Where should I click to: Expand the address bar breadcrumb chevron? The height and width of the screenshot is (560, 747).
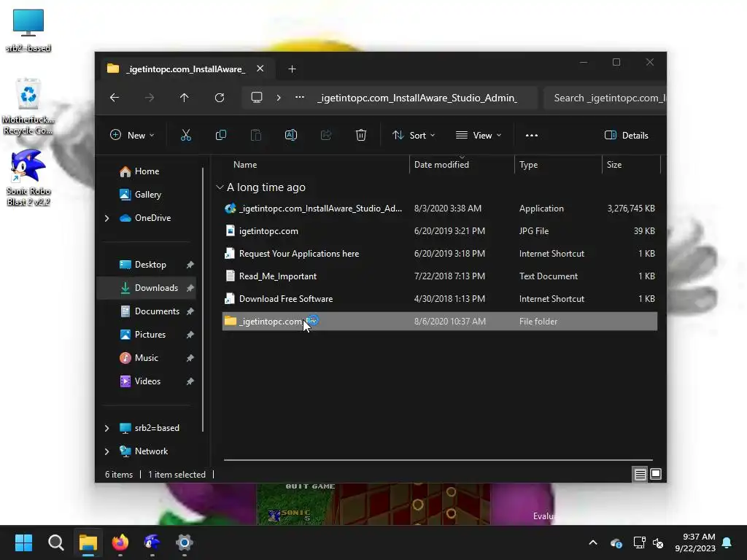(279, 98)
